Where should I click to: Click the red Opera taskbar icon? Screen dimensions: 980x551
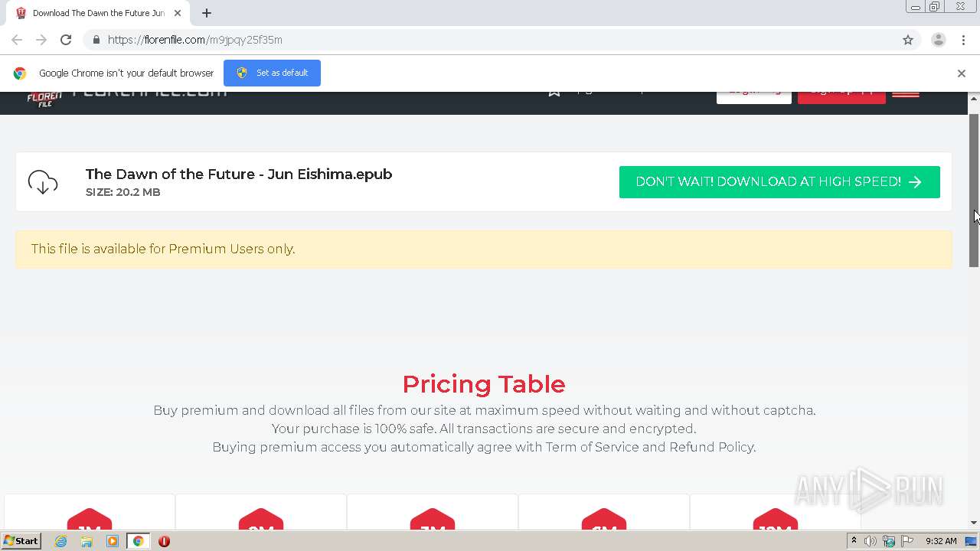pyautogui.click(x=164, y=541)
